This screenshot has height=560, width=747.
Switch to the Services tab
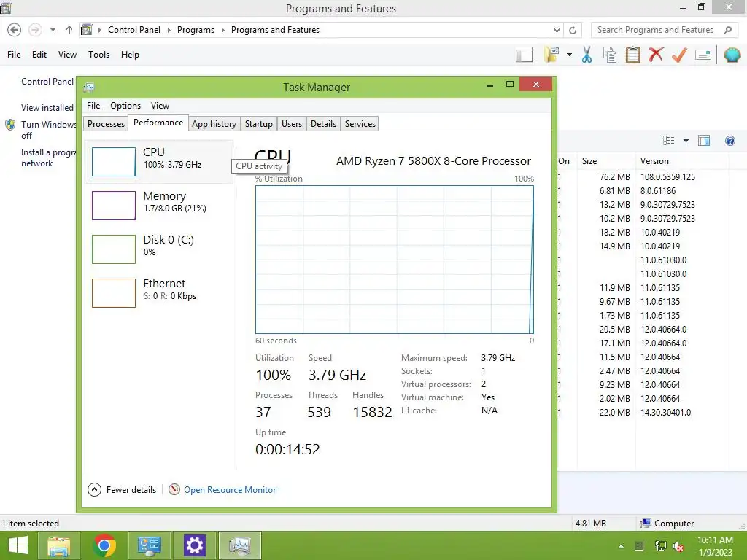360,124
